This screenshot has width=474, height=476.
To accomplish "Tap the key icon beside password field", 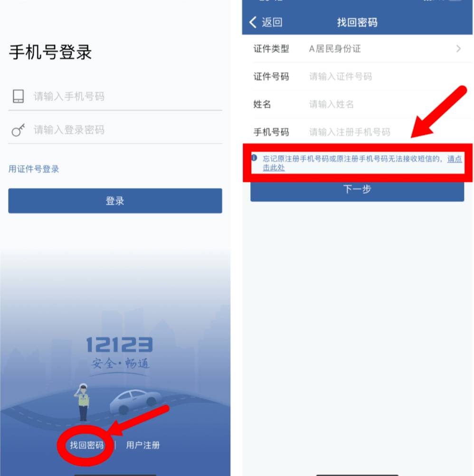I will point(18,130).
